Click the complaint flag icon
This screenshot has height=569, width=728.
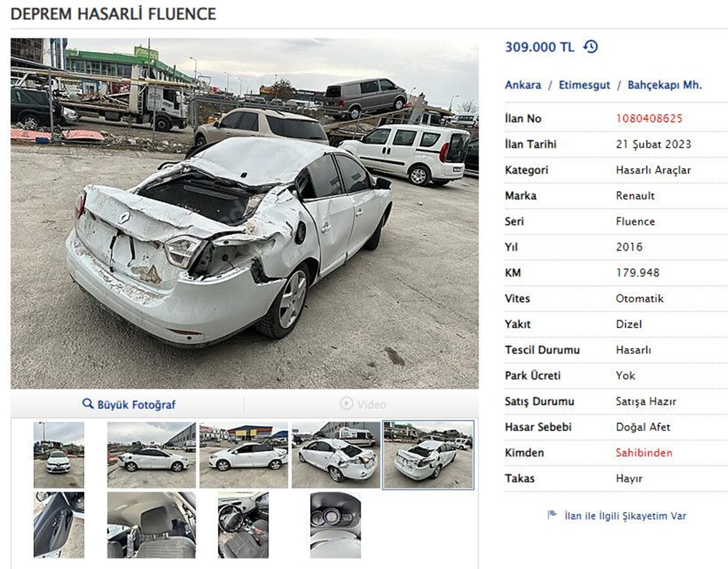pos(552,515)
